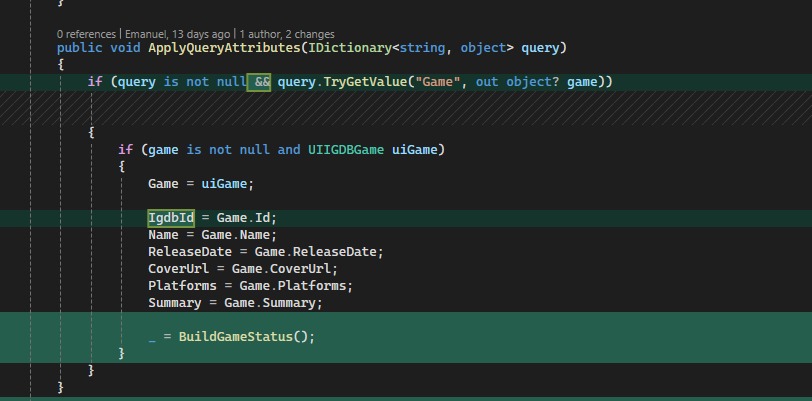This screenshot has width=812, height=401.
Task: Click the Platforms assignment line
Action: coord(250,286)
